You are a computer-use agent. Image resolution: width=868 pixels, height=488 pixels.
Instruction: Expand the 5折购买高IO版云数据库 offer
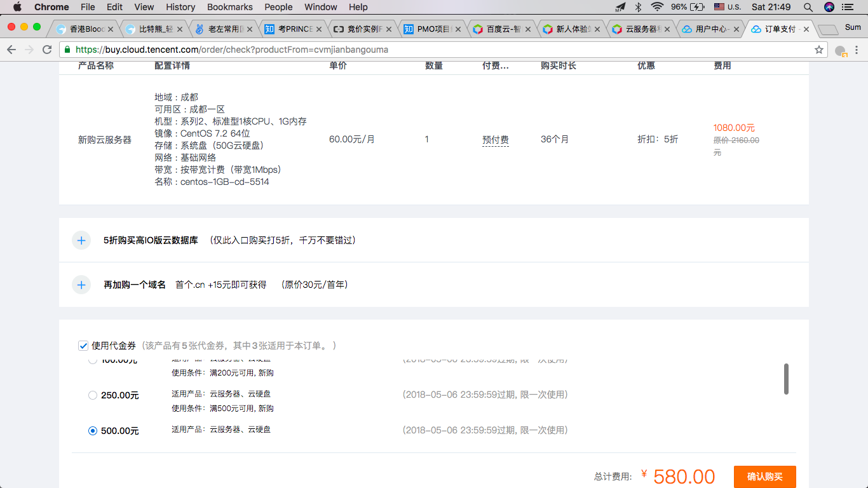pos(81,240)
